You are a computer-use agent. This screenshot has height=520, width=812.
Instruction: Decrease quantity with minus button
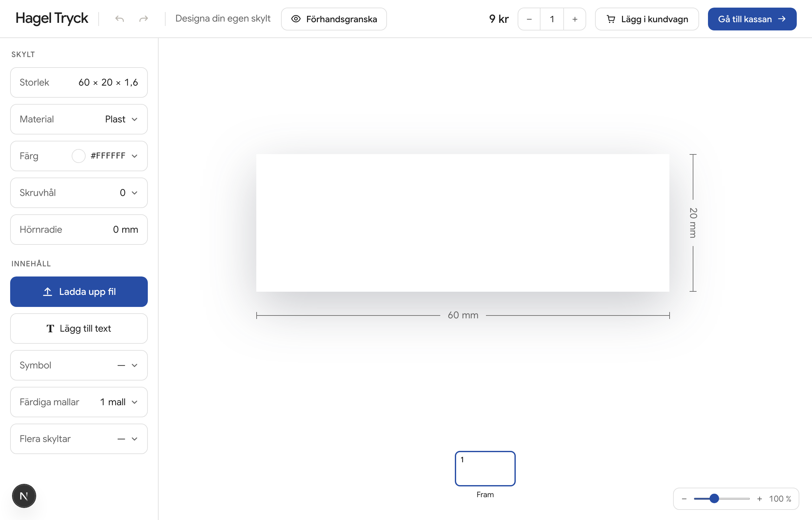[529, 19]
